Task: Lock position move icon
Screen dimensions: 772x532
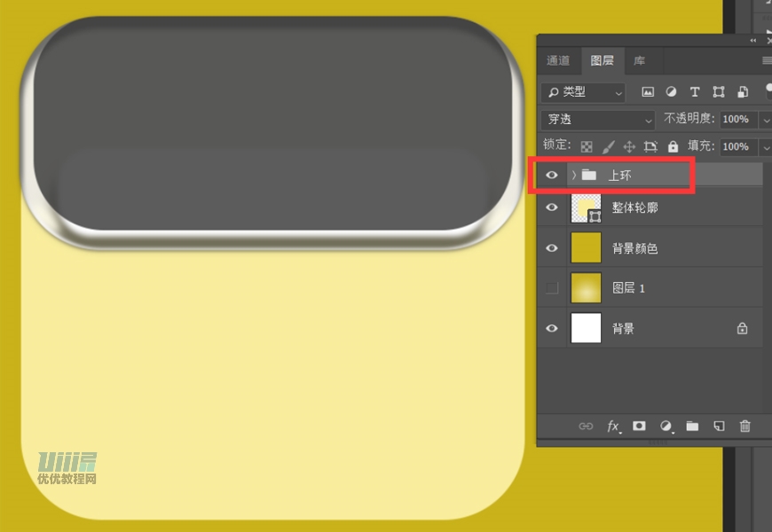Action: coord(629,146)
